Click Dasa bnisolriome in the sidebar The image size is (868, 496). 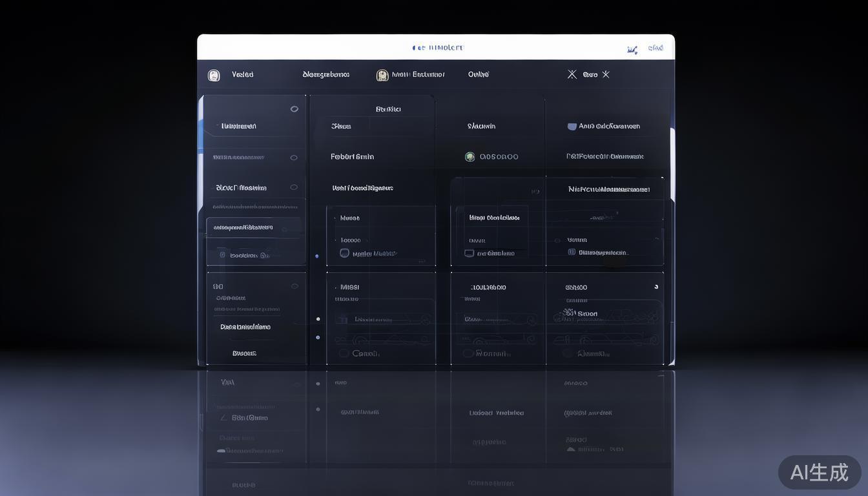[x=245, y=327]
